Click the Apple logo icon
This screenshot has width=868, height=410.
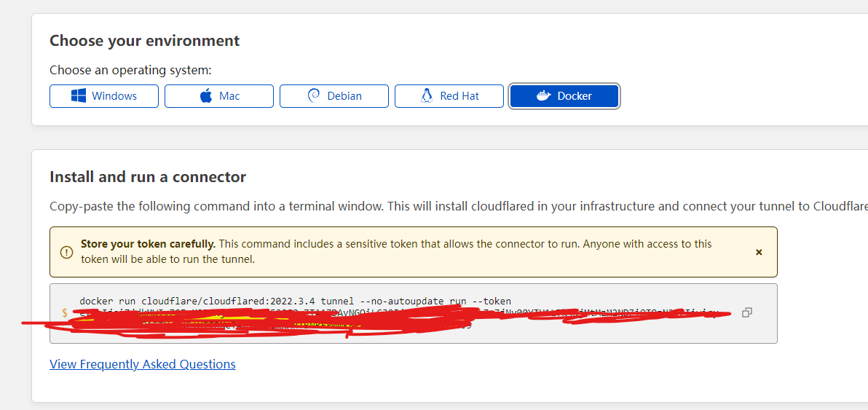[206, 96]
